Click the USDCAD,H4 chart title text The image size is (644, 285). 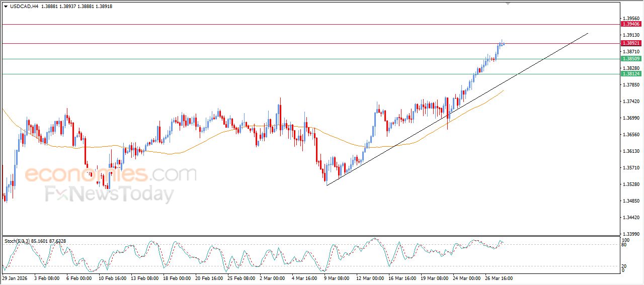[24, 6]
